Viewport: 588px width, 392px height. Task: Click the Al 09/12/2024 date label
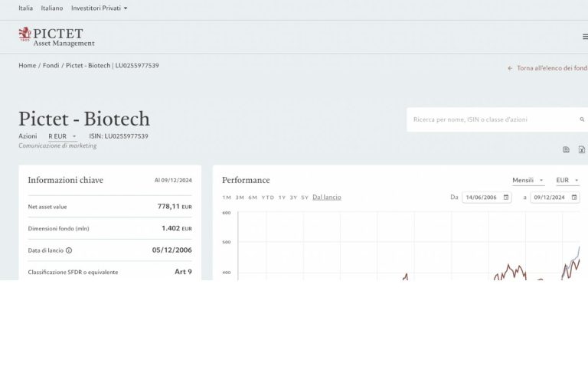[x=173, y=180]
